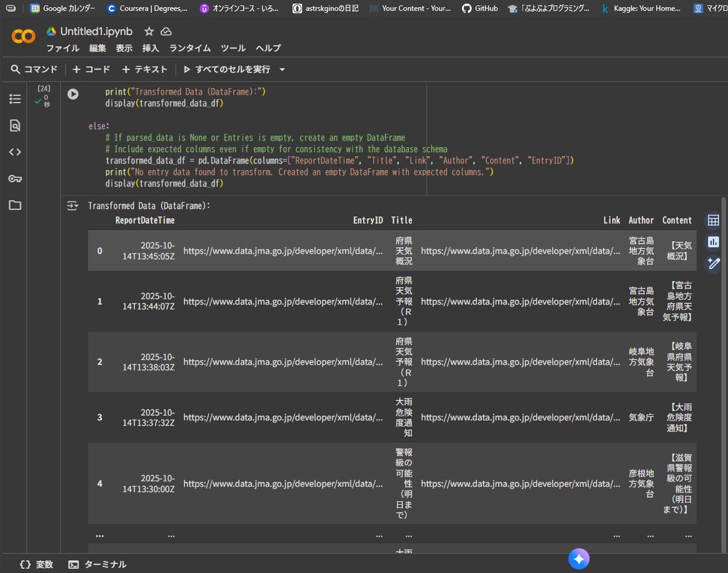This screenshot has height=573, width=728.
Task: Open the table of contents sidebar icon
Action: click(x=15, y=99)
